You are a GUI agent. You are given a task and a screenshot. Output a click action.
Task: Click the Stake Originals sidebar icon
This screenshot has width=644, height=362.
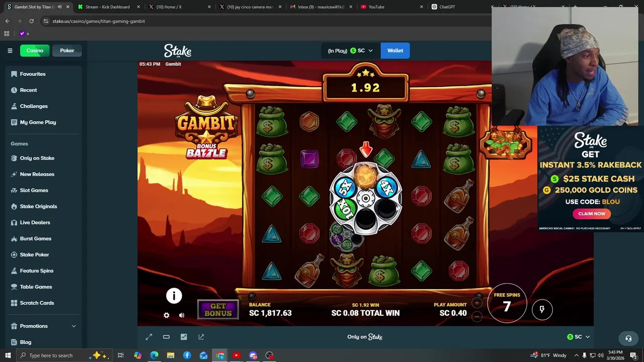pyautogui.click(x=14, y=206)
